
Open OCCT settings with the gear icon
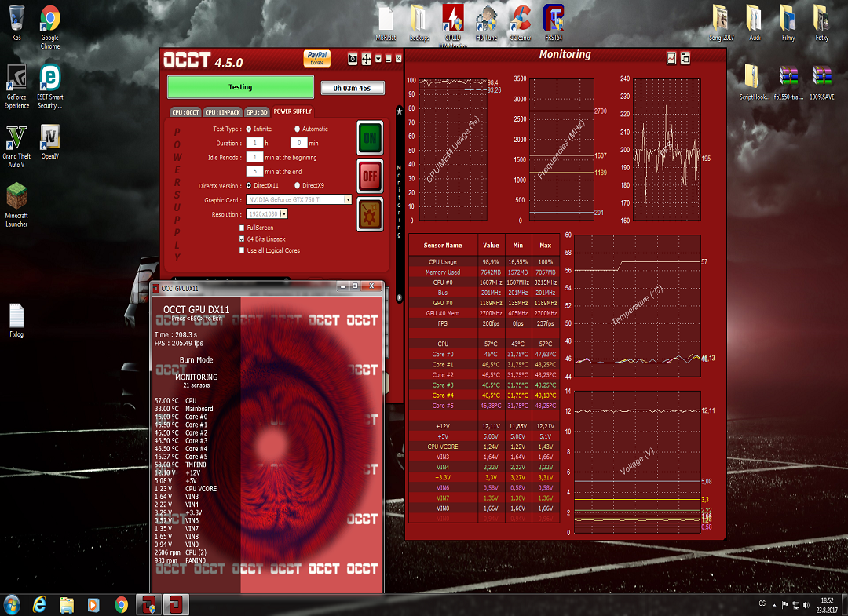(370, 213)
